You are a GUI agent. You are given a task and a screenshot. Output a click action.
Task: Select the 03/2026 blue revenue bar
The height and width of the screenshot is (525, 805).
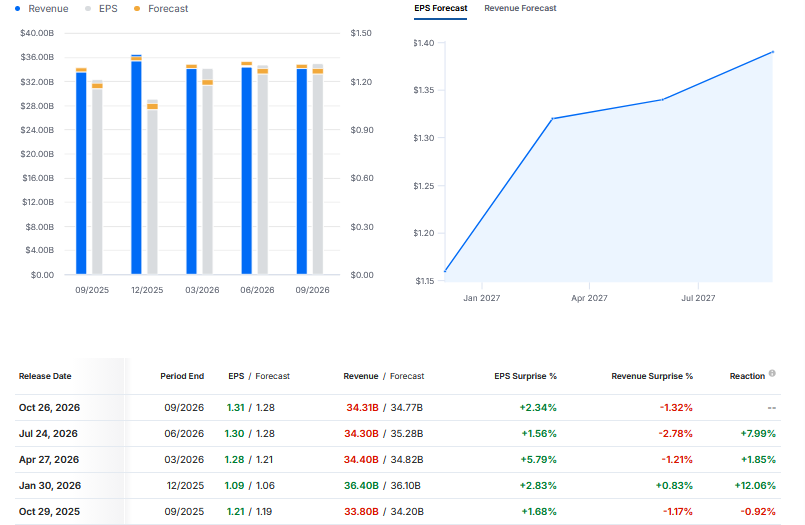coord(191,171)
